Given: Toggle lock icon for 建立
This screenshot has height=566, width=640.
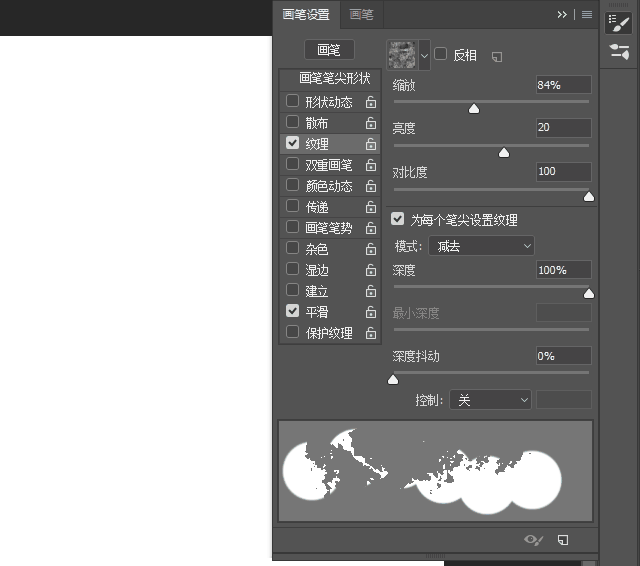Looking at the screenshot, I should (x=371, y=291).
